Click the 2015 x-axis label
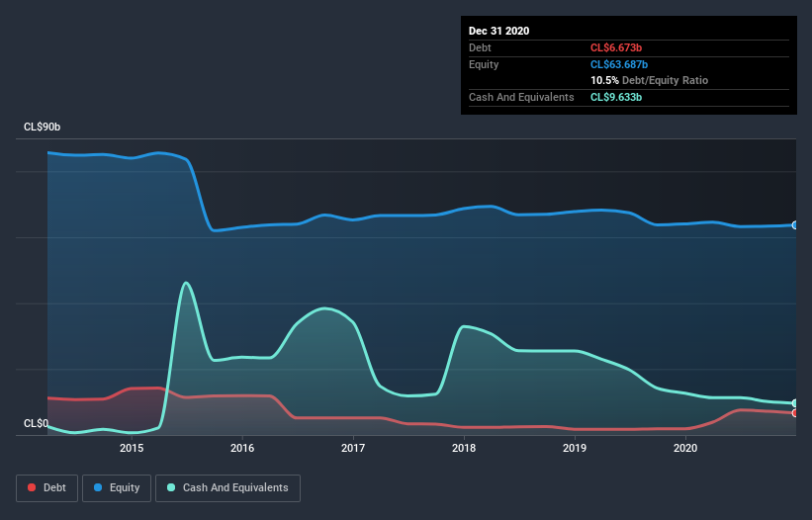 tap(132, 448)
